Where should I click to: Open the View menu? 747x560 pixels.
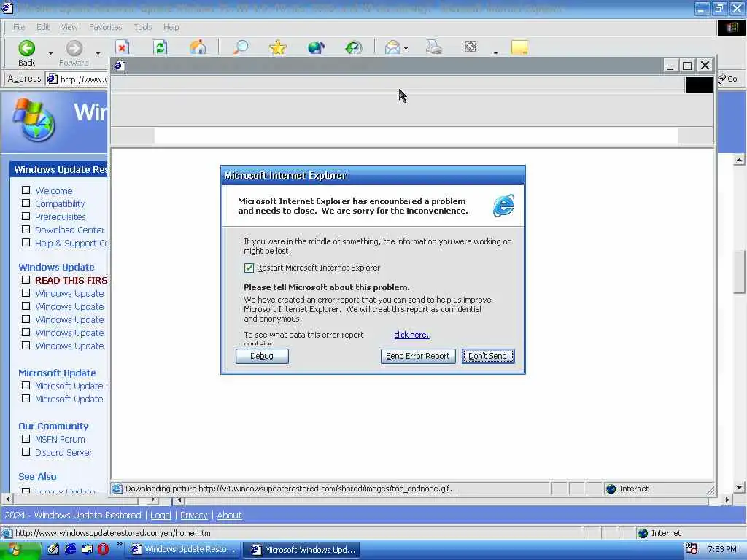(69, 27)
